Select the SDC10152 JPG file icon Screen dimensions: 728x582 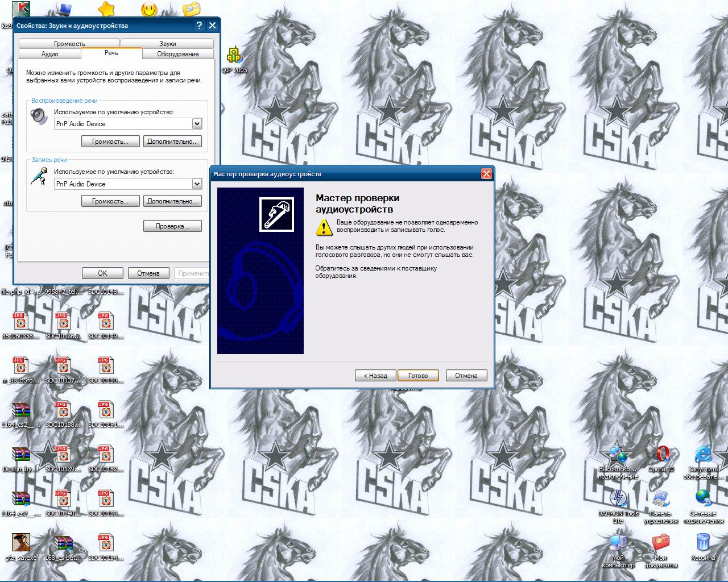click(x=105, y=455)
